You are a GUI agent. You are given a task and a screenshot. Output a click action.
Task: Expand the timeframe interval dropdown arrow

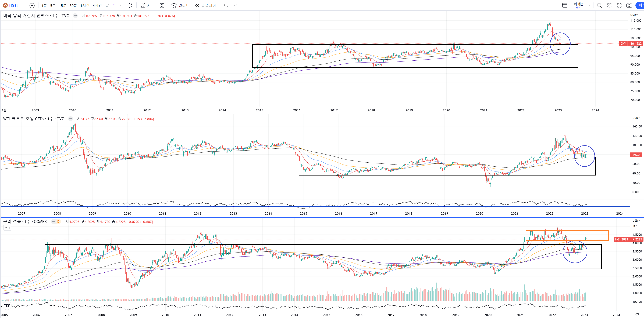(120, 5)
